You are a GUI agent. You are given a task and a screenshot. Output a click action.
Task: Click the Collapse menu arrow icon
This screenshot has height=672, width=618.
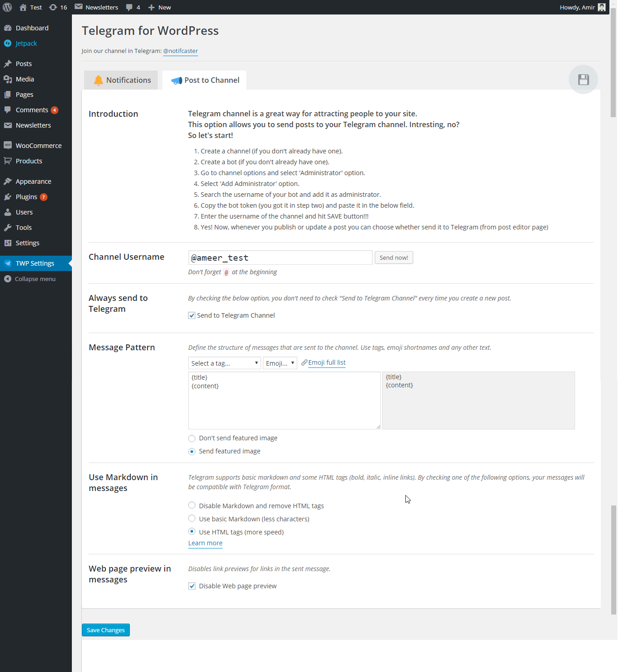8,279
